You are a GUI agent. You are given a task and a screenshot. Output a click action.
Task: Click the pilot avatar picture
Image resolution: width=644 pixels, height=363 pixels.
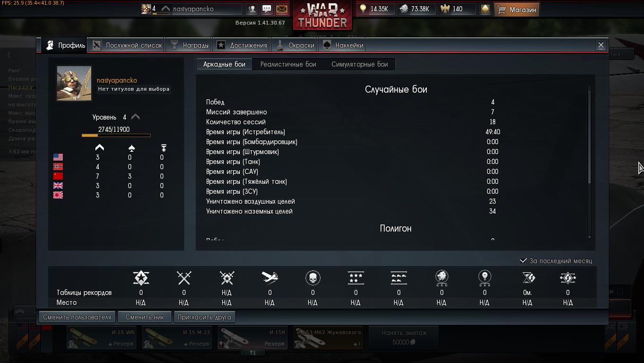[74, 83]
